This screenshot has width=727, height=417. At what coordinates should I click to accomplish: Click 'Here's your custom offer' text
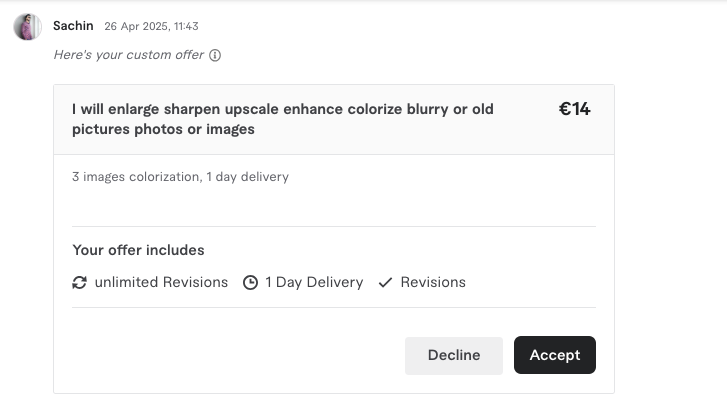(x=128, y=55)
